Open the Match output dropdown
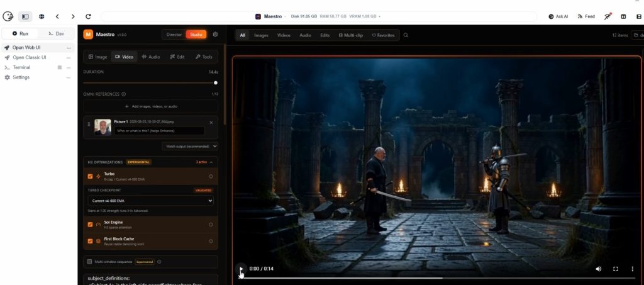The height and width of the screenshot is (285, 644). (x=190, y=146)
